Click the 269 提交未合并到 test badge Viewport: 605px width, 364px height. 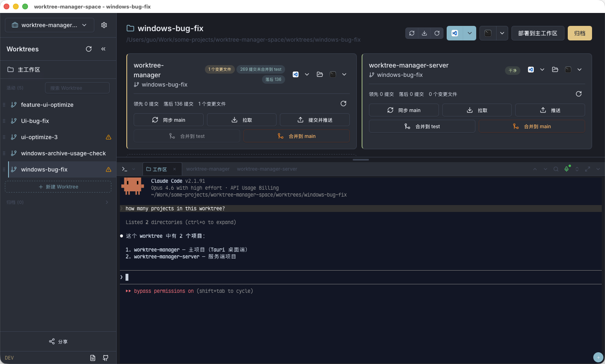coord(261,69)
